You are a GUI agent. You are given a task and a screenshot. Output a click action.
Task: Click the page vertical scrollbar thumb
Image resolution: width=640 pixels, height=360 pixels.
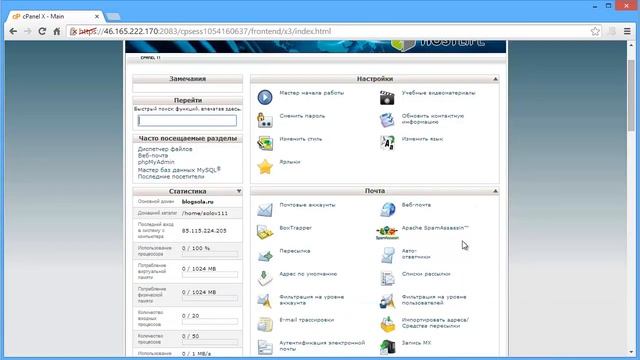pos(631,96)
